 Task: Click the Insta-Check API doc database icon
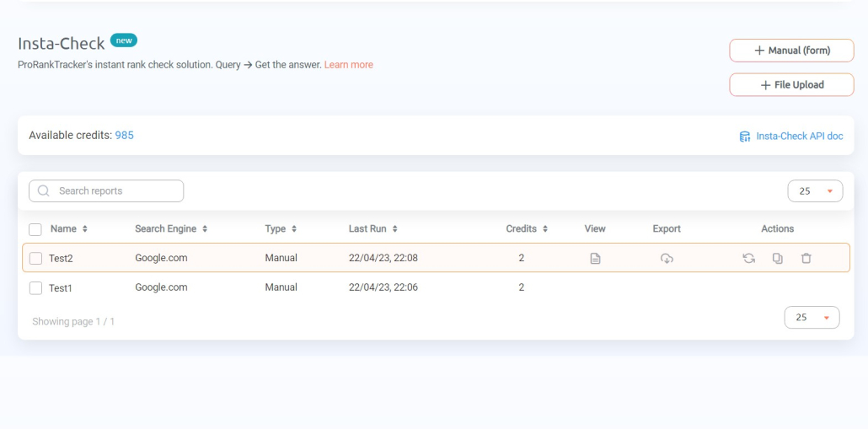[x=745, y=137]
